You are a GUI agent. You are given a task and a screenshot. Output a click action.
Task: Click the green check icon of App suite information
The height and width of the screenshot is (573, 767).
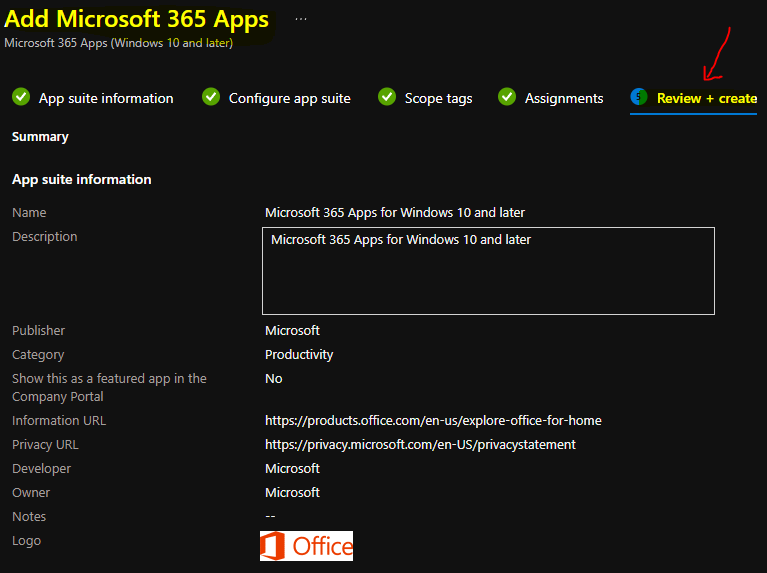coord(21,97)
